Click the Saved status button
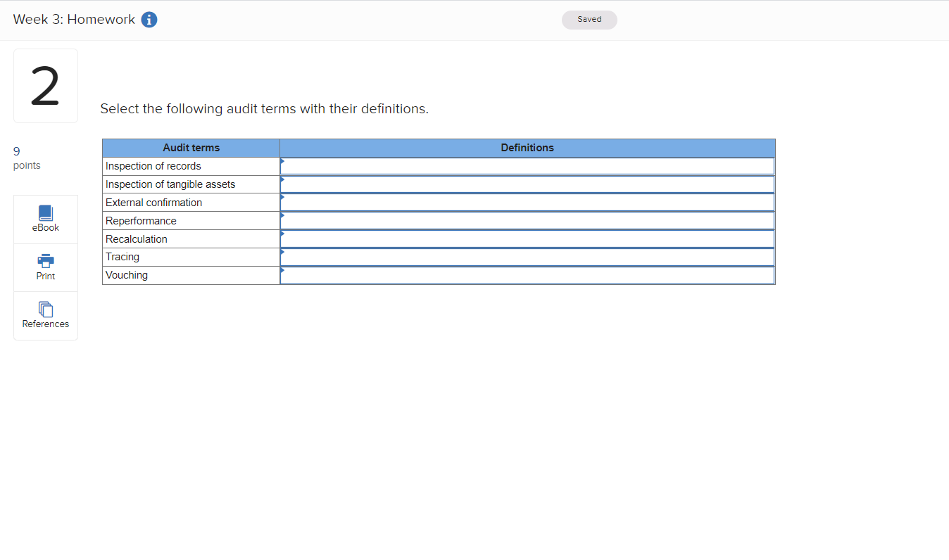The width and height of the screenshot is (949, 560). click(x=589, y=20)
